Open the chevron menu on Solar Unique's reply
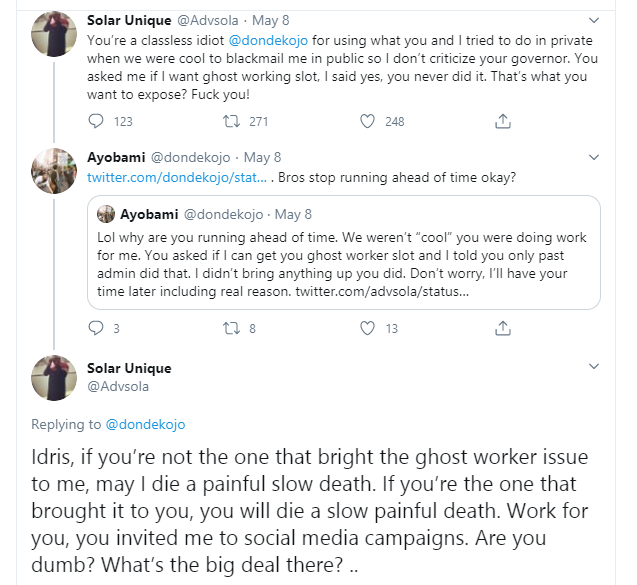Screen dimensions: 637x585 pos(594,369)
